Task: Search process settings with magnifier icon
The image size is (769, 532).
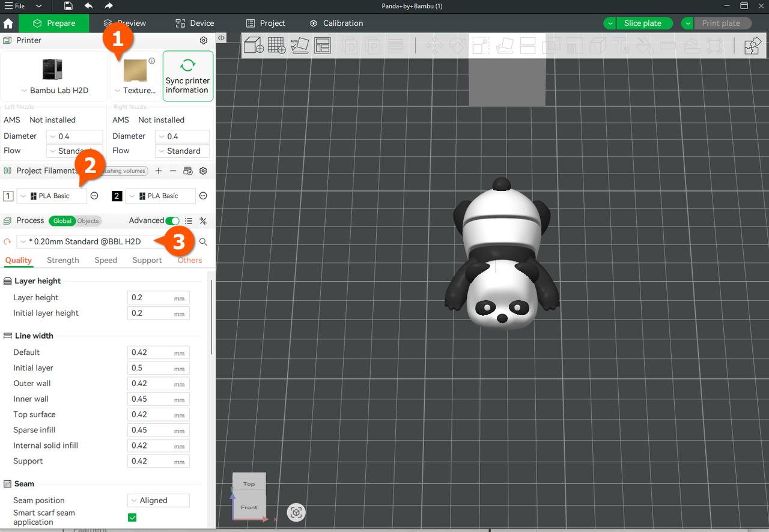Action: tap(203, 241)
